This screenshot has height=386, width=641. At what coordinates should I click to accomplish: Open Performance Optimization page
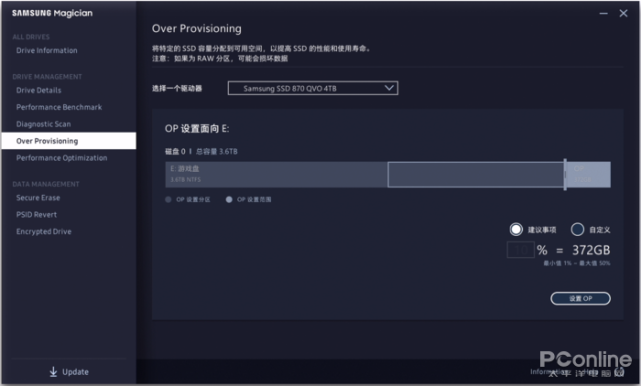[61, 158]
